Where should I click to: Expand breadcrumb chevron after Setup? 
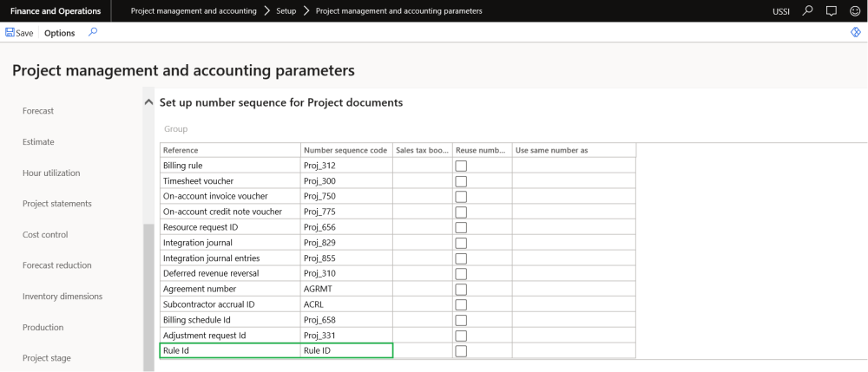click(x=306, y=11)
